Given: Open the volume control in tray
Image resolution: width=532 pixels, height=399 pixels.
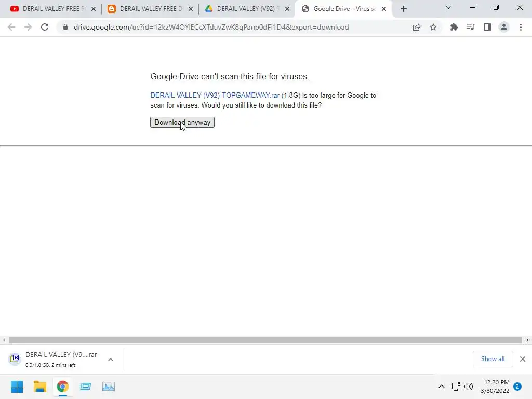Looking at the screenshot, I should click(469, 387).
